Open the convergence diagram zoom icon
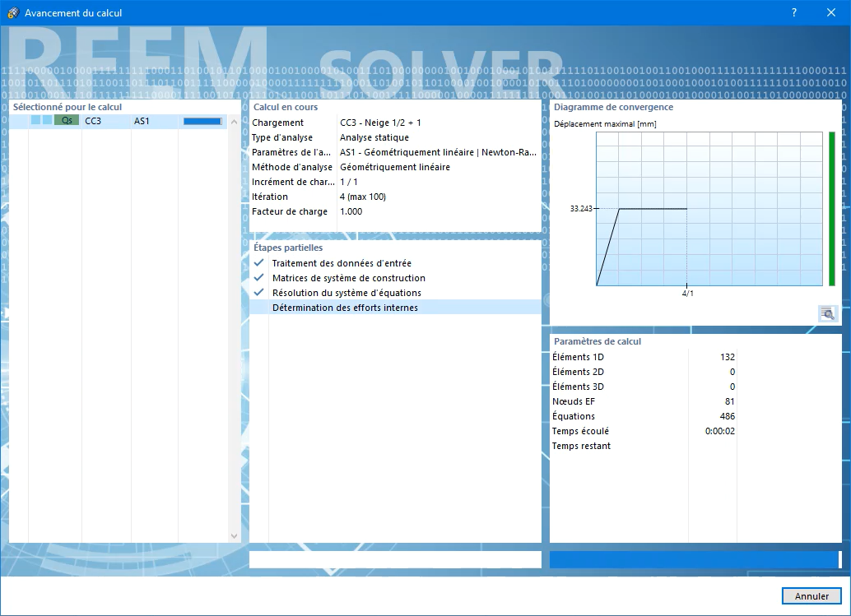Viewport: 851px width, 616px height. click(827, 313)
